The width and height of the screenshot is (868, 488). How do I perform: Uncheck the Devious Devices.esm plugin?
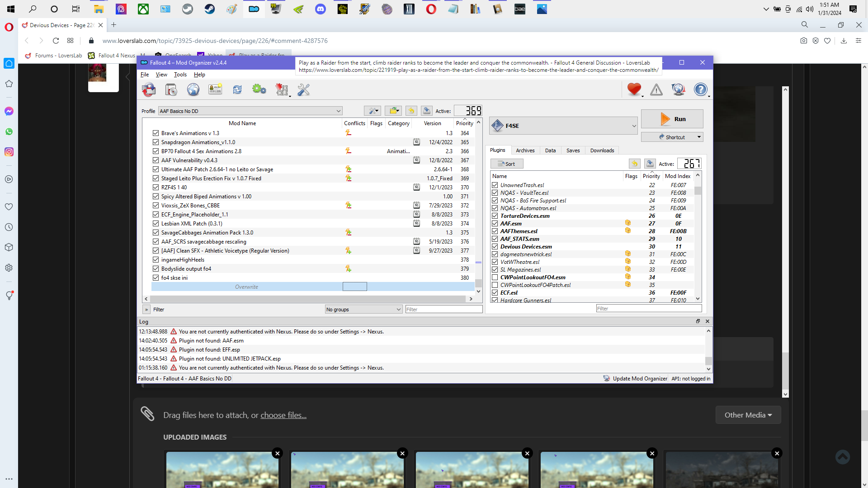click(x=495, y=247)
